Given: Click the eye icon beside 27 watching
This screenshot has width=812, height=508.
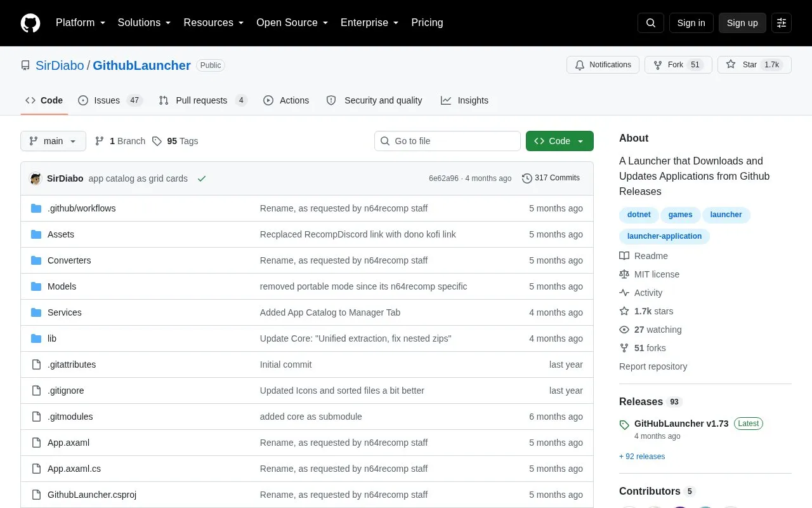Looking at the screenshot, I should (x=624, y=330).
